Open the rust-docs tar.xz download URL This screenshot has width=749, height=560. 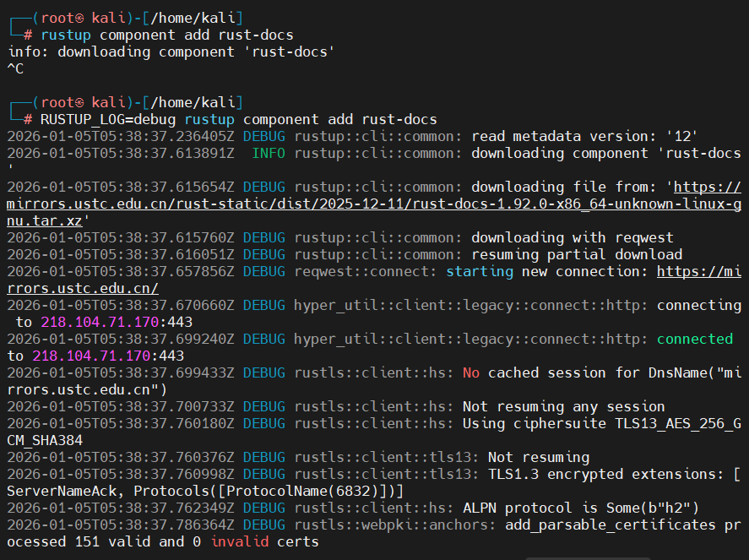coord(372,204)
